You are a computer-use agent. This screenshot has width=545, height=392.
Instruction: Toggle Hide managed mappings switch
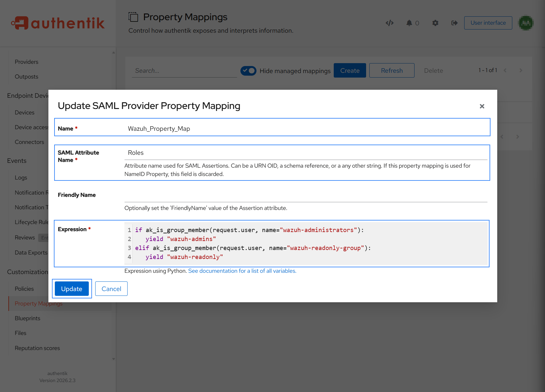[x=248, y=71]
